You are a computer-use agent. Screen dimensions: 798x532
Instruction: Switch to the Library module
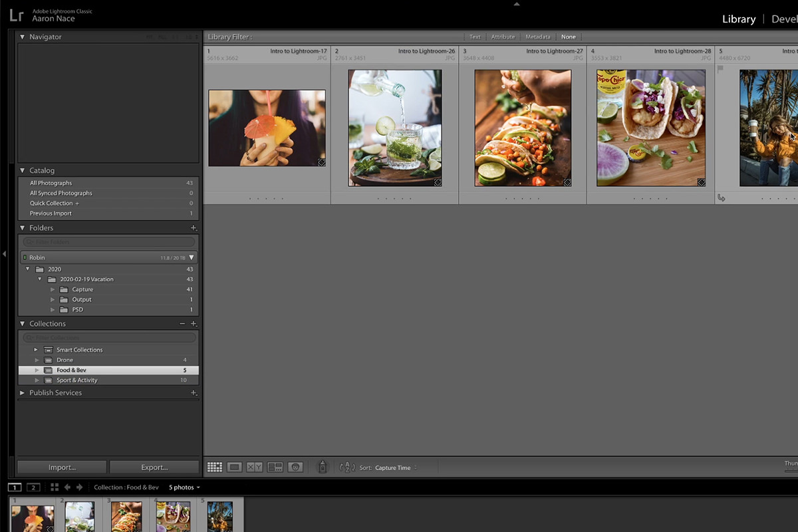pos(738,19)
